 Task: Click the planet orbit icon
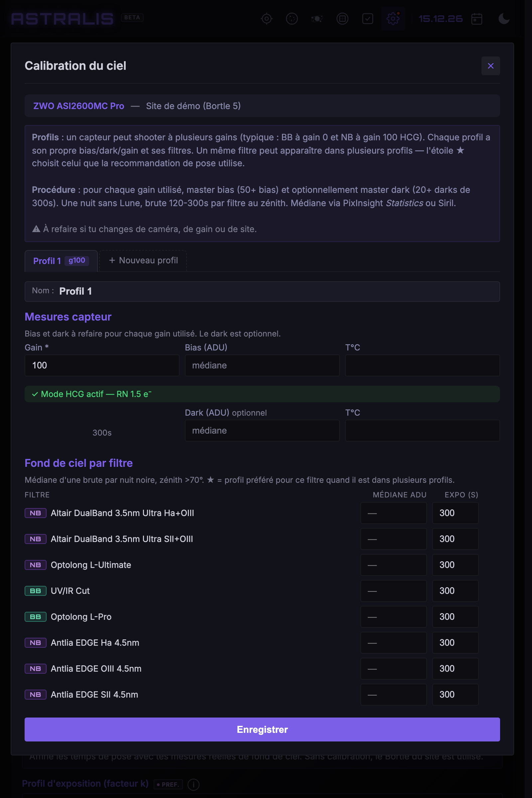[317, 19]
